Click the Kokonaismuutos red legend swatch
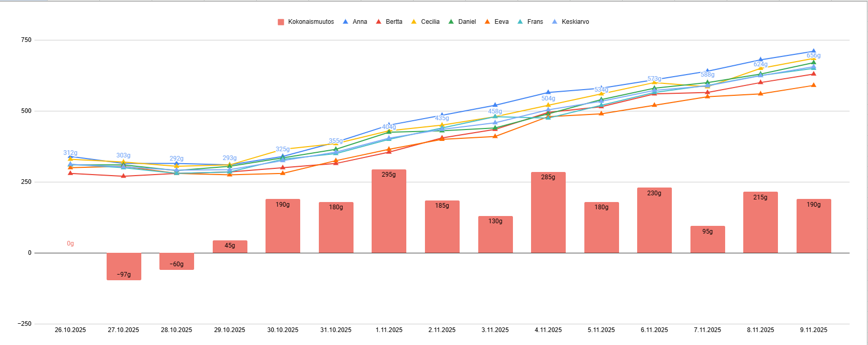The image size is (868, 345). point(281,22)
